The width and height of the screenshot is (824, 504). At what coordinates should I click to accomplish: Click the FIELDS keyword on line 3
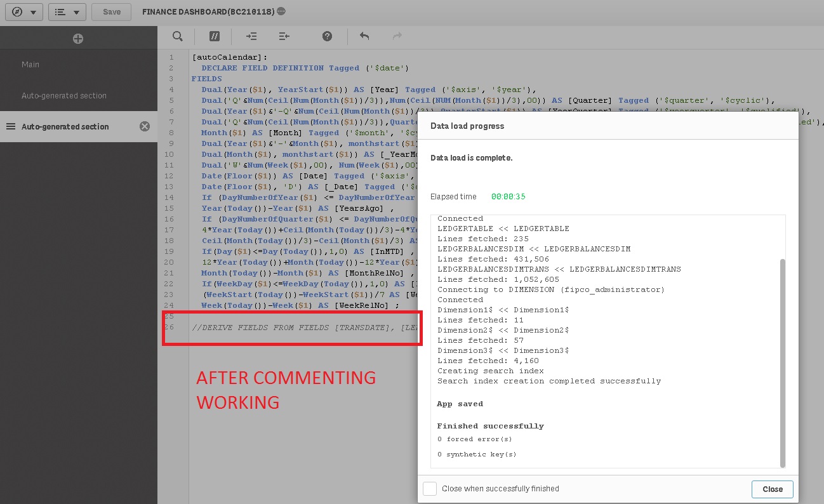pyautogui.click(x=206, y=79)
